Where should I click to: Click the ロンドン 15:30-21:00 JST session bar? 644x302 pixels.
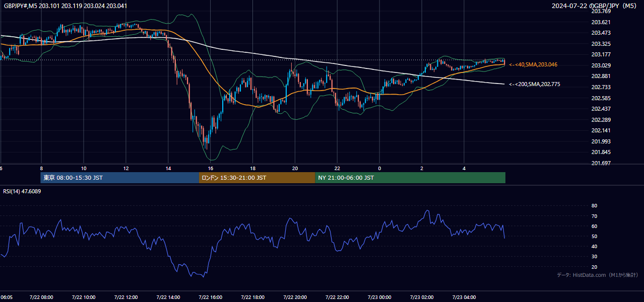(x=257, y=178)
